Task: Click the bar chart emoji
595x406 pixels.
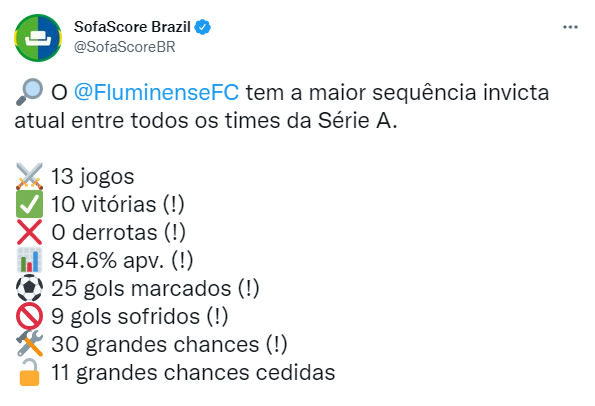Action: coord(29,260)
